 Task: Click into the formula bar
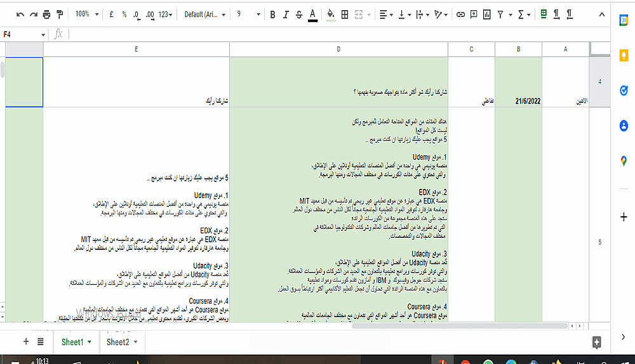(339, 34)
